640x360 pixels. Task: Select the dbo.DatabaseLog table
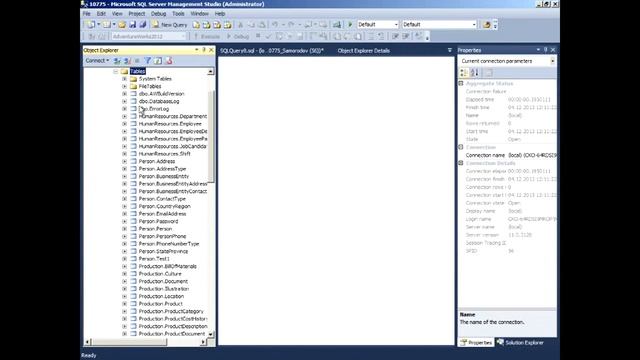click(x=159, y=101)
